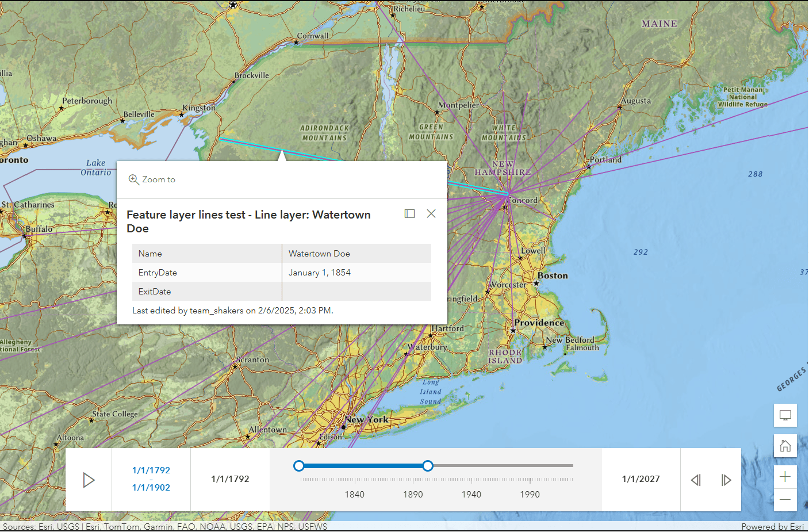Click the Kingston label on map
Viewport: 809px width, 532px height.
click(x=199, y=108)
